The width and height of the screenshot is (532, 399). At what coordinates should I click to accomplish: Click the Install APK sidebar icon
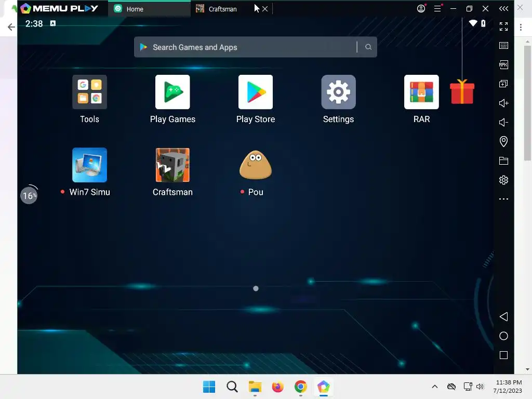503,64
